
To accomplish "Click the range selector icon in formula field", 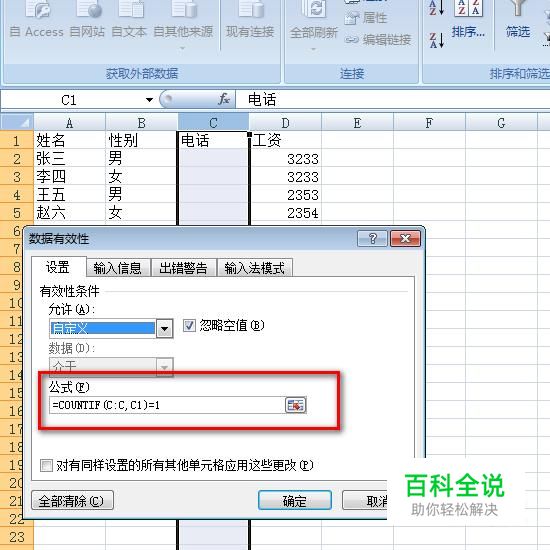I will pyautogui.click(x=296, y=405).
